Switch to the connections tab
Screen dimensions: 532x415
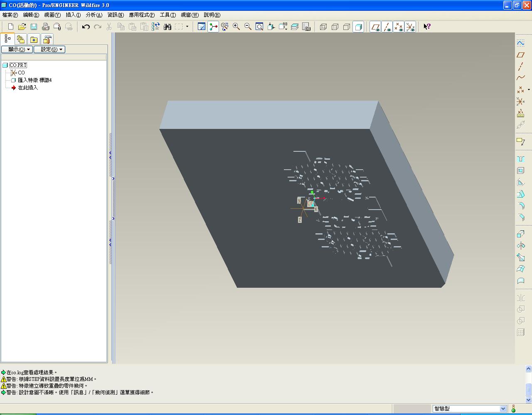[47, 39]
